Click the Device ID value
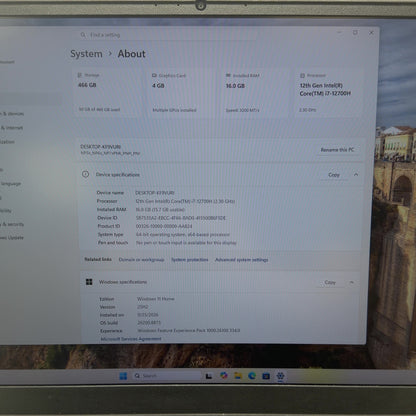 tap(181, 218)
